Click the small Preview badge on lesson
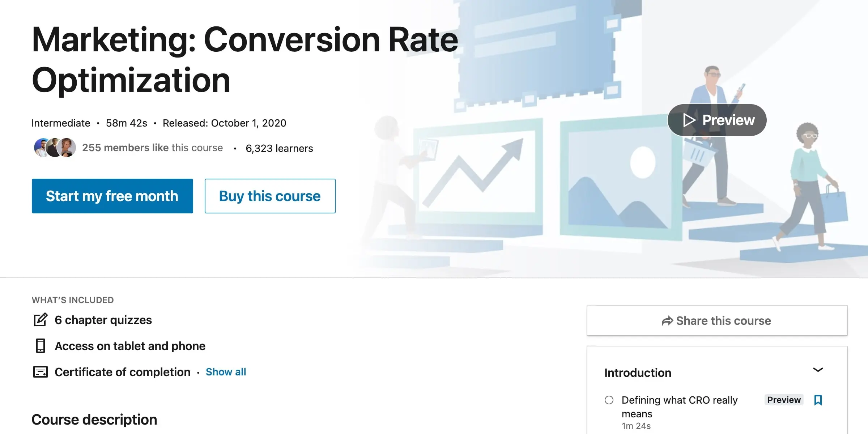Screen dimensions: 868x434 [x=784, y=400]
